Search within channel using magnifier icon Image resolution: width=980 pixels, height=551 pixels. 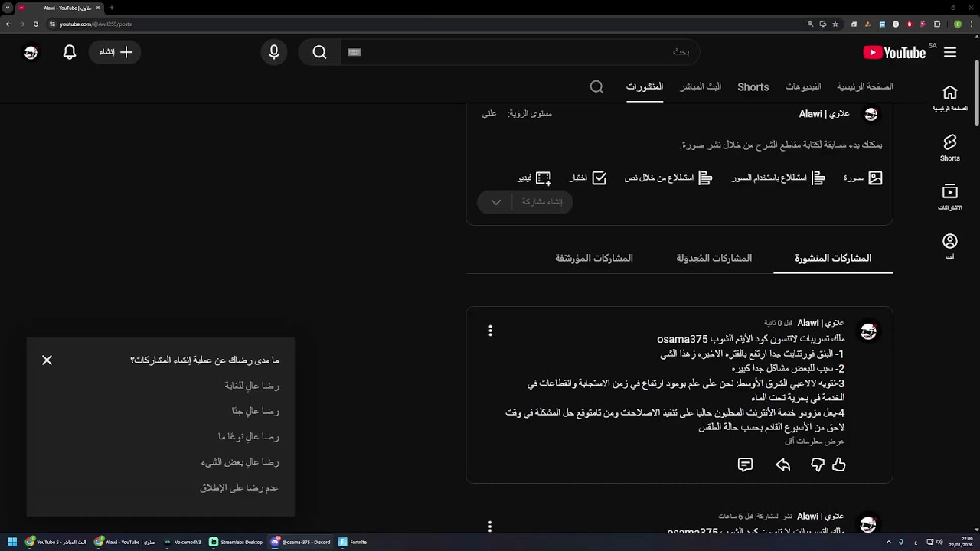point(596,86)
